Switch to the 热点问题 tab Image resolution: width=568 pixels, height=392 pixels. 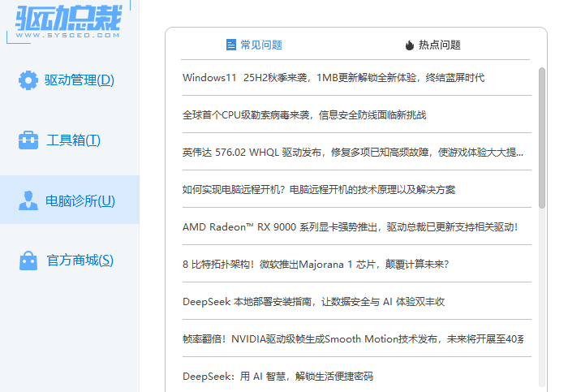tap(439, 45)
